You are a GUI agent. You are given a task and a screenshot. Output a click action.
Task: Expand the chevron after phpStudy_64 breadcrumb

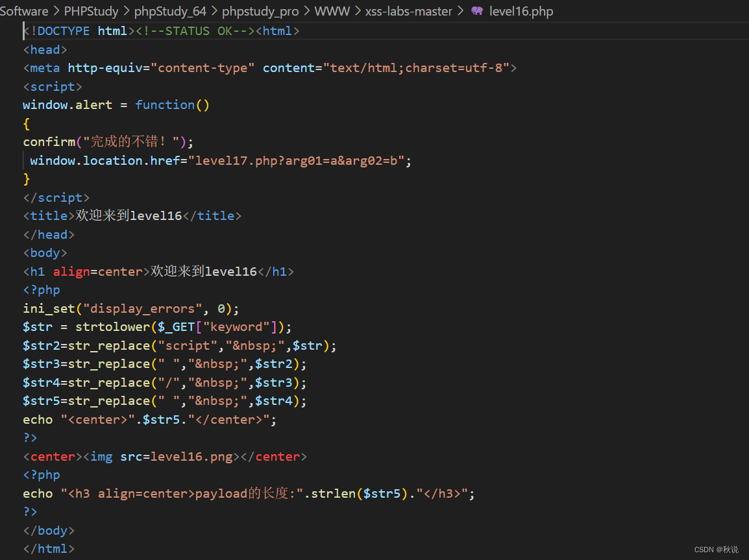214,10
